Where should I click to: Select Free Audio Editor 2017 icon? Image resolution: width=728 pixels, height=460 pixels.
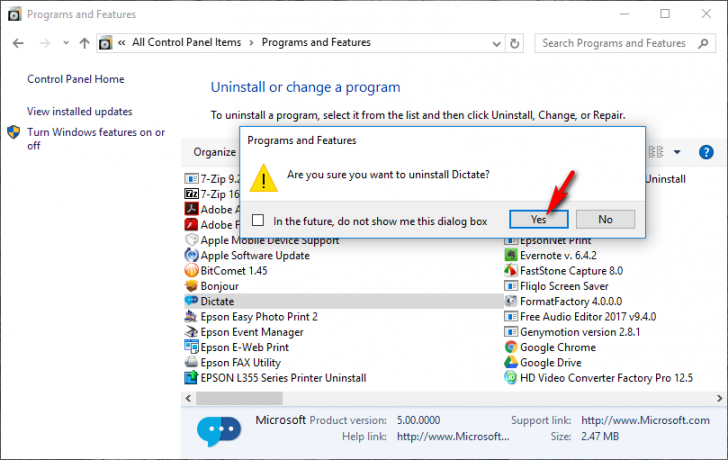coord(511,317)
